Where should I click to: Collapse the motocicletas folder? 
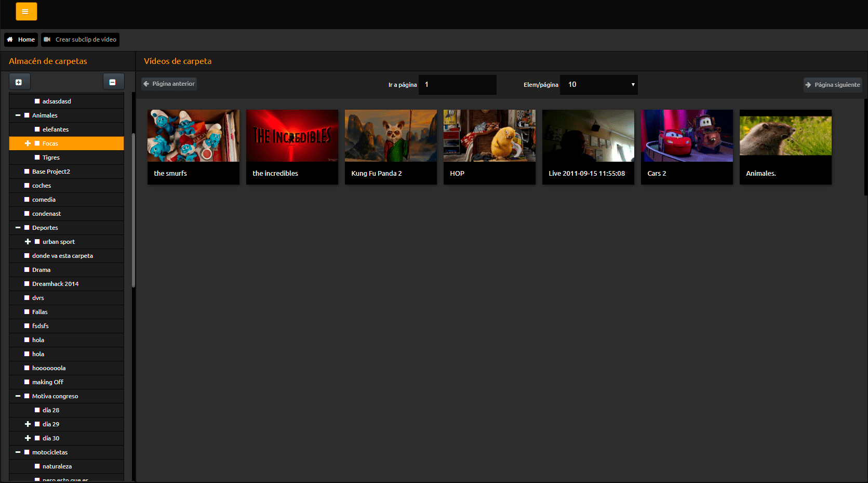coord(18,452)
